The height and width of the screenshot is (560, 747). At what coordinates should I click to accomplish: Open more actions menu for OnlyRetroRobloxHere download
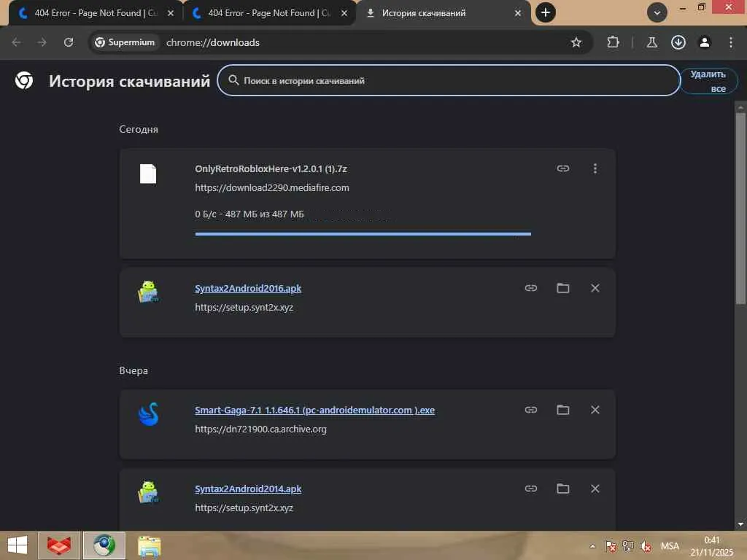pyautogui.click(x=595, y=168)
